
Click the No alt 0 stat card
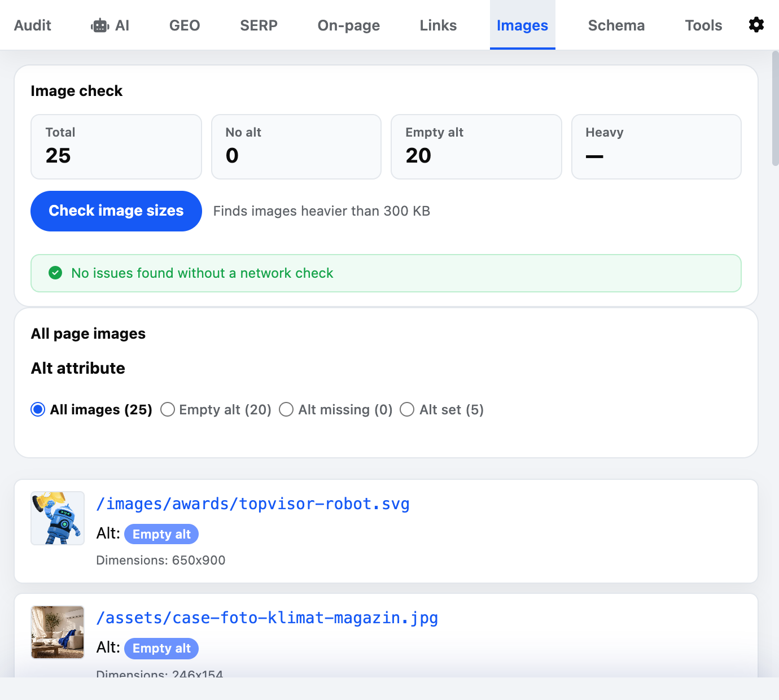tap(296, 147)
